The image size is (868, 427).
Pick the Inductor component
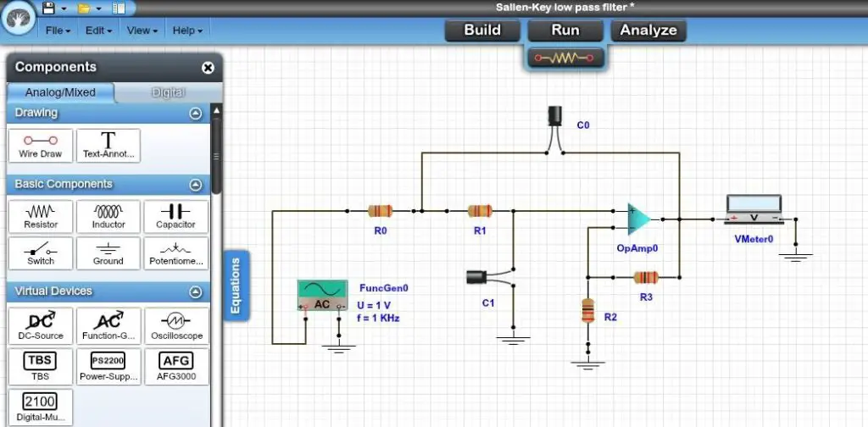click(108, 216)
